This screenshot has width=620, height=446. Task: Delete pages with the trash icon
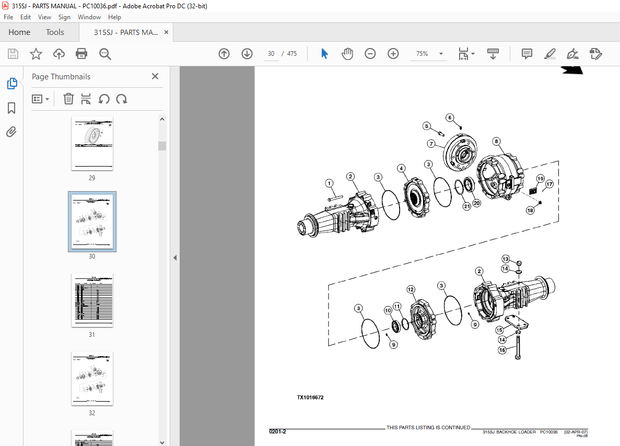point(68,99)
